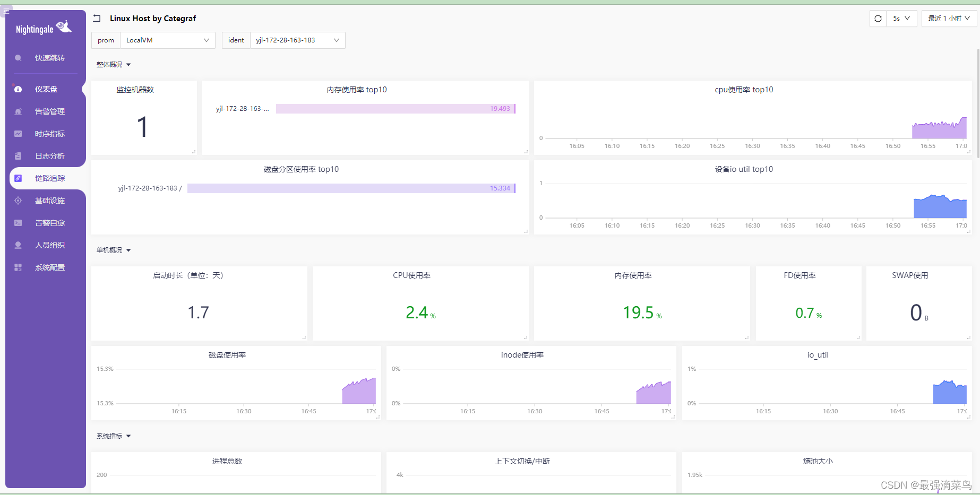The width and height of the screenshot is (980, 495).
Task: Click the blue area in 设备io util top10 chart
Action: [940, 209]
